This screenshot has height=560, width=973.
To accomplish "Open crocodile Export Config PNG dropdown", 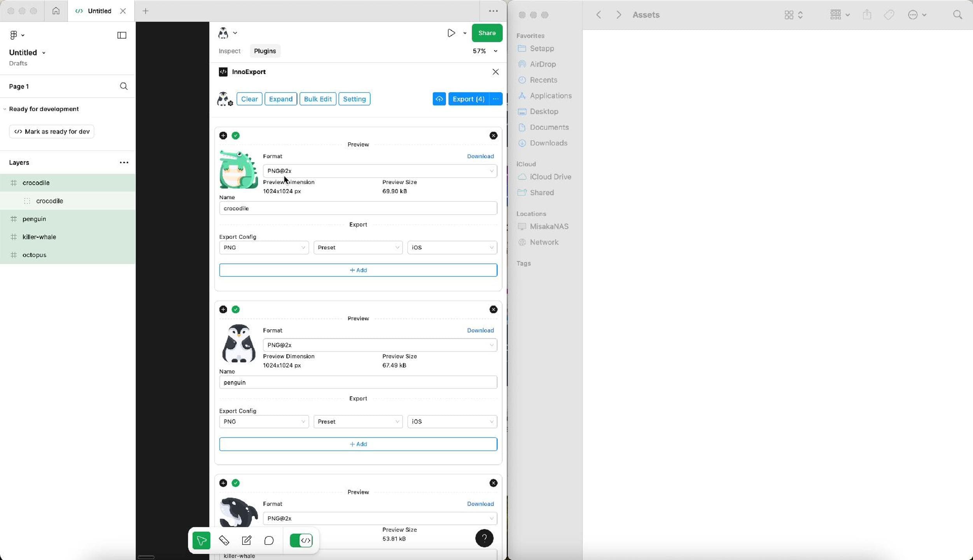I will 264,248.
